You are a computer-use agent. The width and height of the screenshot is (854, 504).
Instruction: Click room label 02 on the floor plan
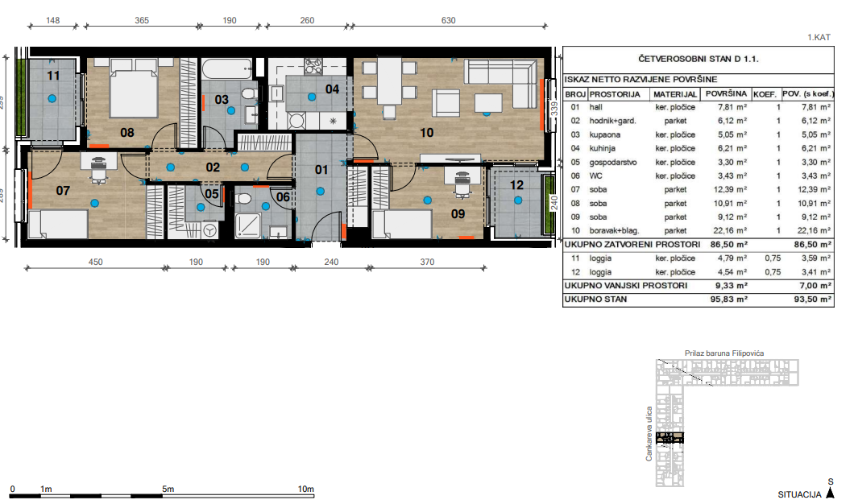pyautogui.click(x=213, y=167)
